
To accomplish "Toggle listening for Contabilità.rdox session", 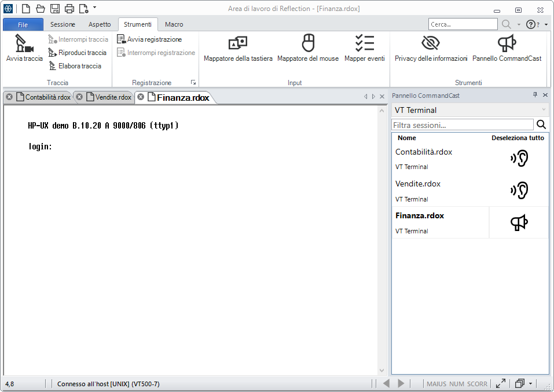I will pos(519,159).
